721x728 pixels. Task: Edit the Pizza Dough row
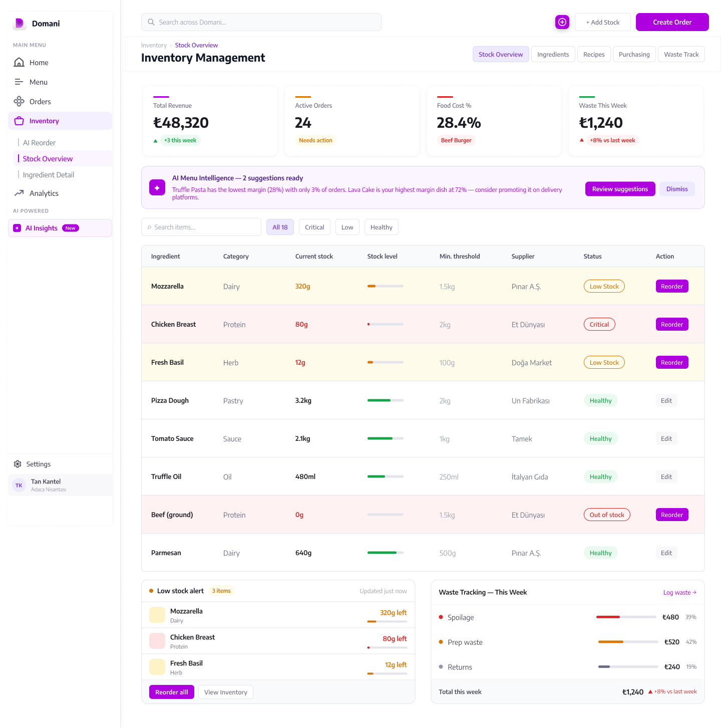pyautogui.click(x=666, y=400)
